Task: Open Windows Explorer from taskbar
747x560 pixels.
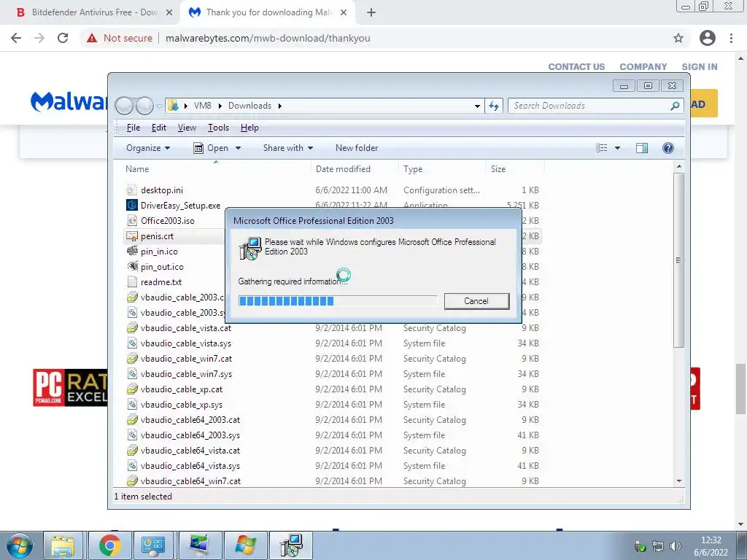Action: [x=63, y=545]
